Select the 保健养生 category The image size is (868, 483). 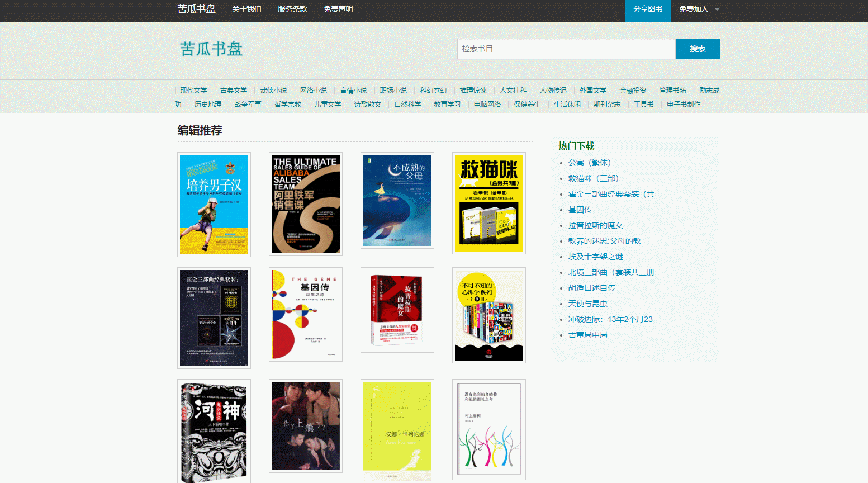[x=527, y=105]
